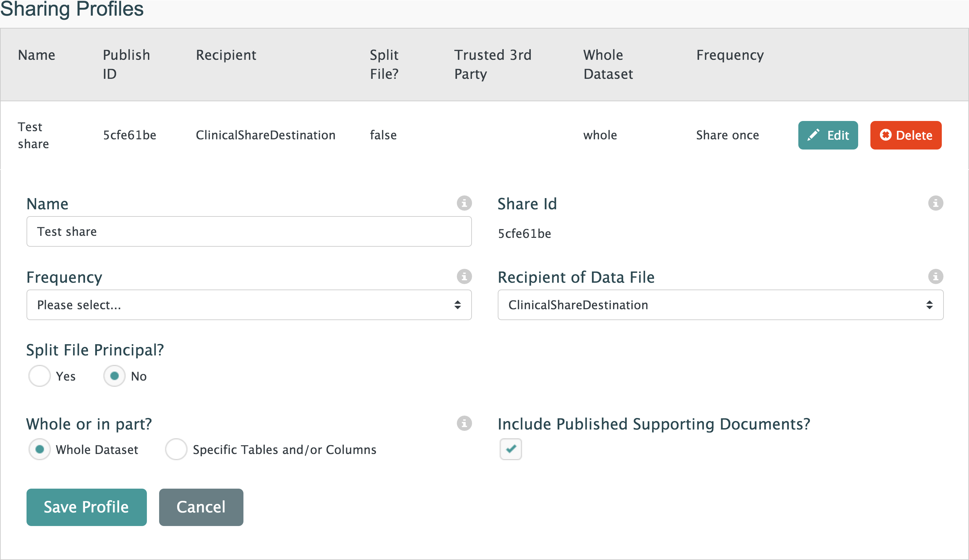Click info icon for Recipient of Data File

pos(935,276)
